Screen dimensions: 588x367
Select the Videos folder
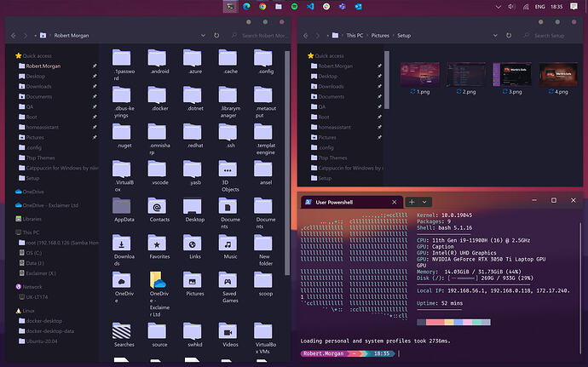228,335
